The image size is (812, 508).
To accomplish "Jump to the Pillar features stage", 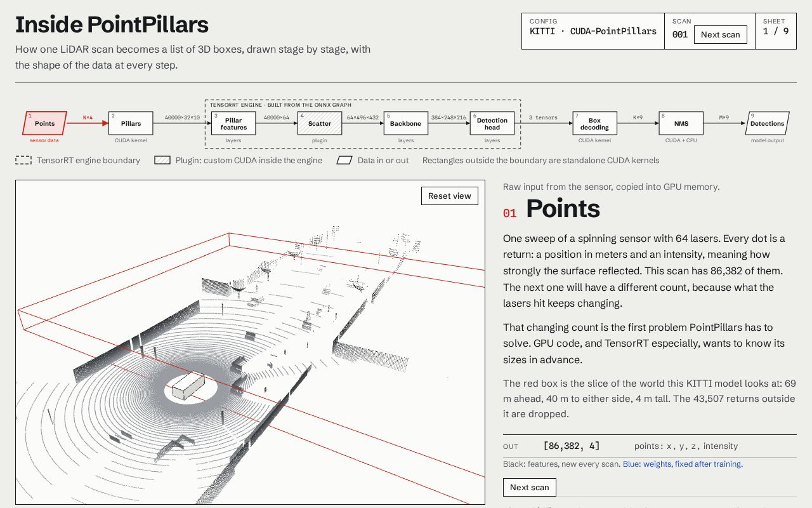I will coord(233,123).
